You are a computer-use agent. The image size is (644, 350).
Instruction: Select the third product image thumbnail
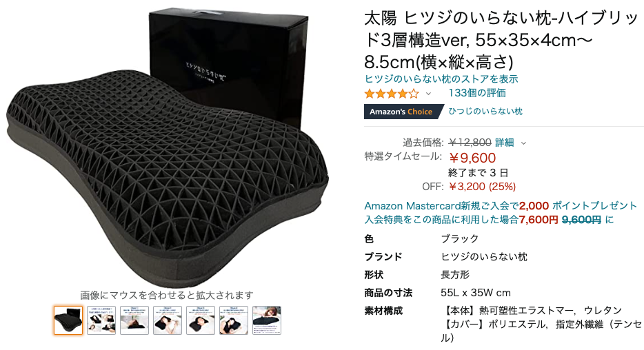pos(134,320)
